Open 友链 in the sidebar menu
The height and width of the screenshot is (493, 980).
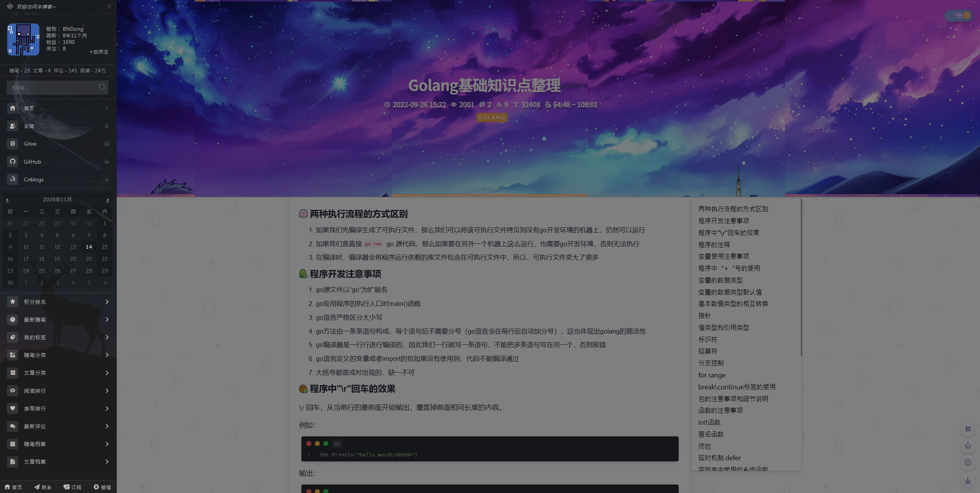pyautogui.click(x=29, y=126)
